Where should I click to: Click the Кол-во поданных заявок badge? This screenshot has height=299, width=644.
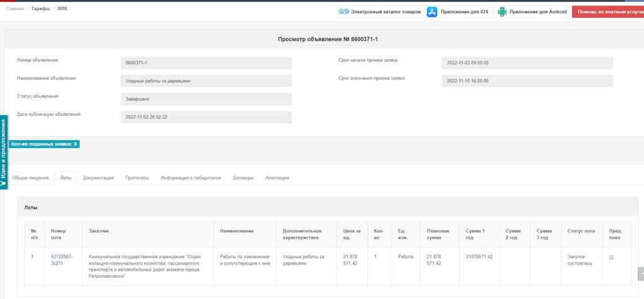[44, 144]
